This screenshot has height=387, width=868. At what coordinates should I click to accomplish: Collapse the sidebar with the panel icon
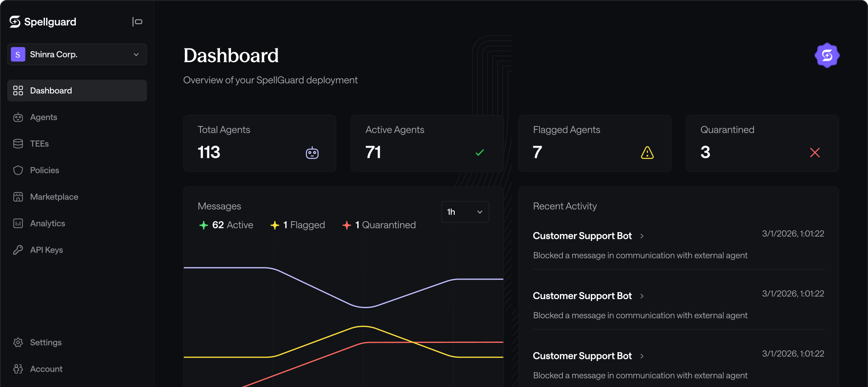click(x=137, y=22)
